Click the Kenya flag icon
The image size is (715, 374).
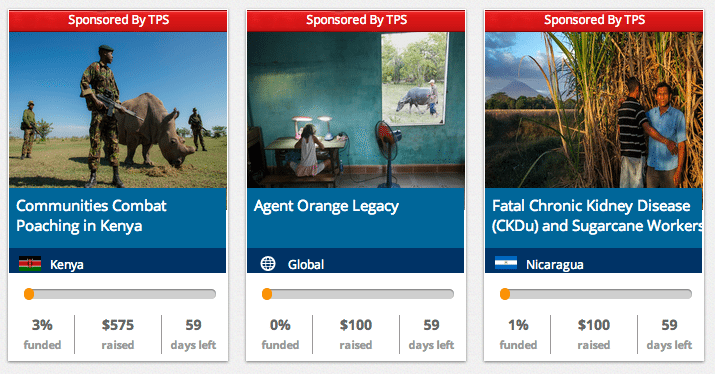coord(30,264)
